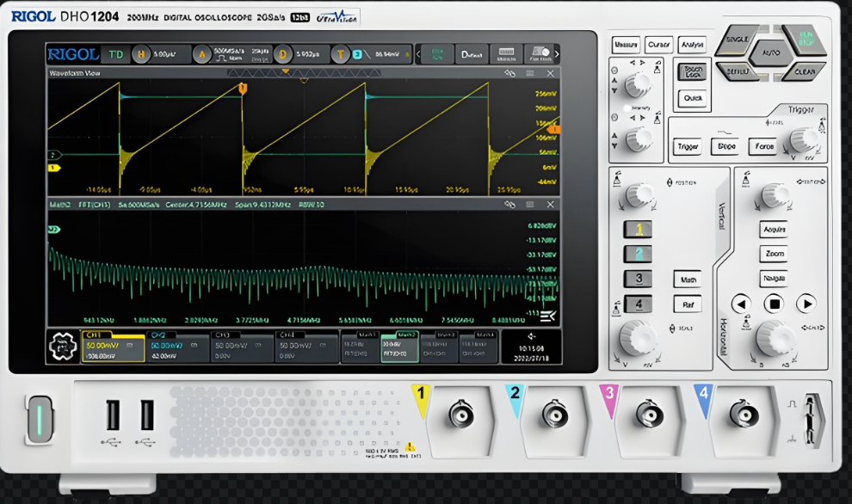Screen dimensions: 852x504
Task: Click the link icon in Waveform View header
Action: [x=509, y=73]
